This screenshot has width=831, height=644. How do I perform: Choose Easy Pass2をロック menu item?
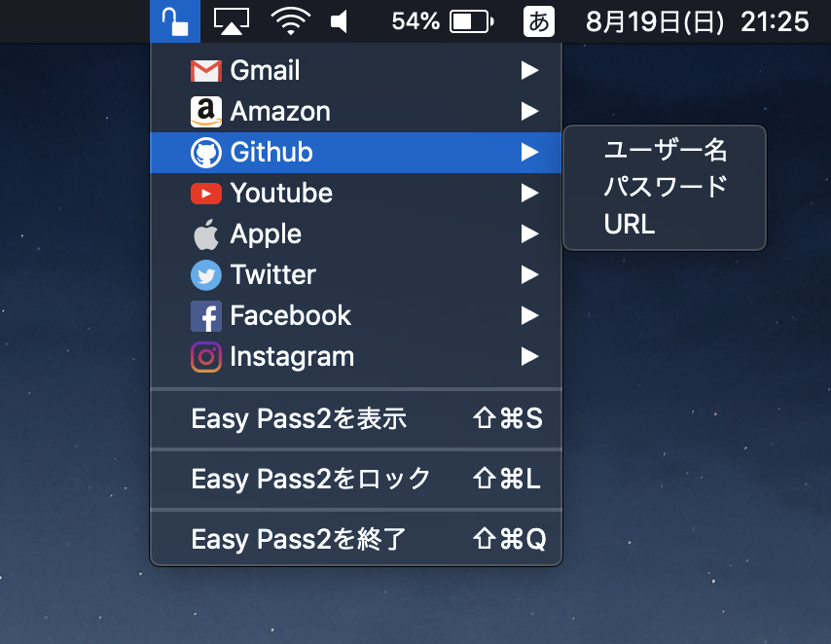355,480
